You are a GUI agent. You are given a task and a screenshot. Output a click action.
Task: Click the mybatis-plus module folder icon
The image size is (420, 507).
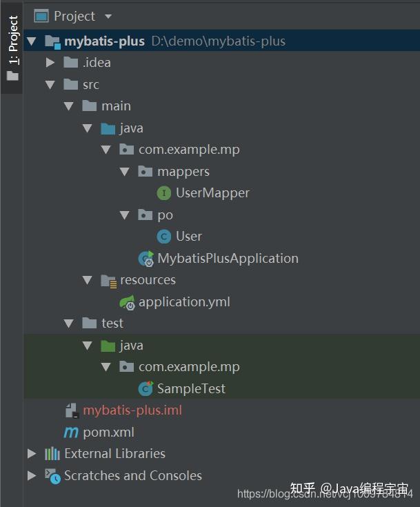[x=52, y=41]
